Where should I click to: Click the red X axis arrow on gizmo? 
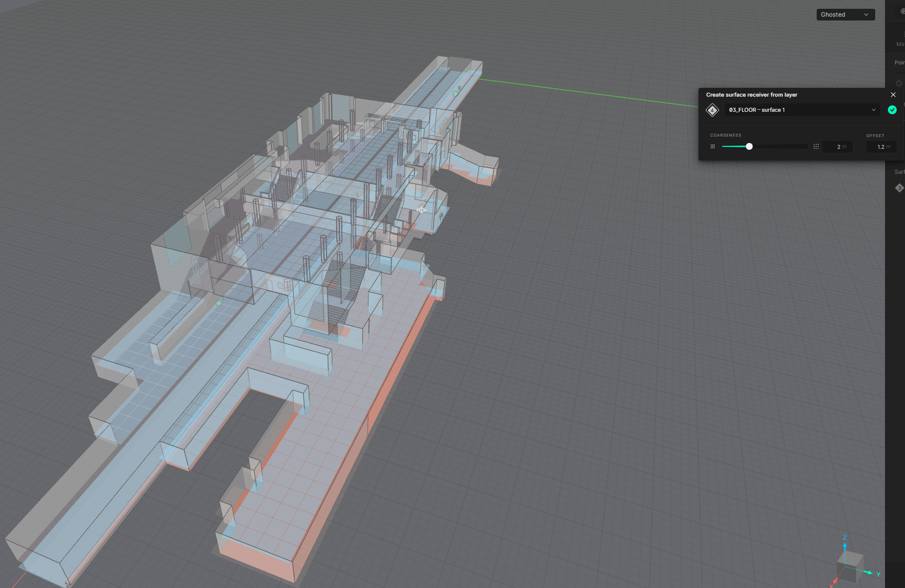click(x=835, y=581)
